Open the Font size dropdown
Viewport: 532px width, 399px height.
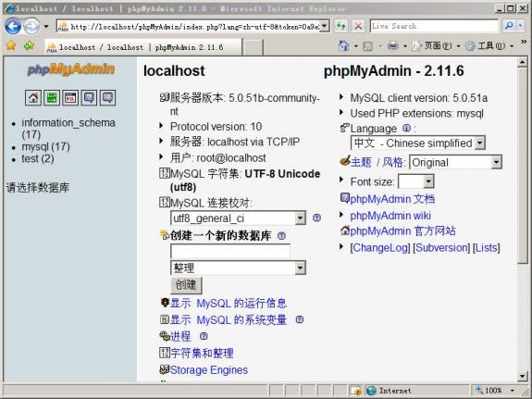428,181
